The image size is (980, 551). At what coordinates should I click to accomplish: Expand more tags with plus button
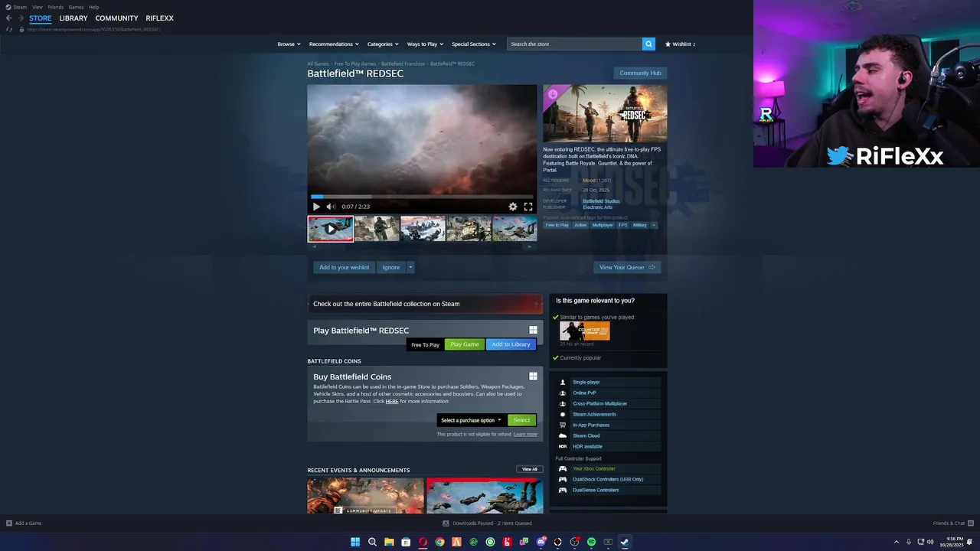tap(653, 225)
